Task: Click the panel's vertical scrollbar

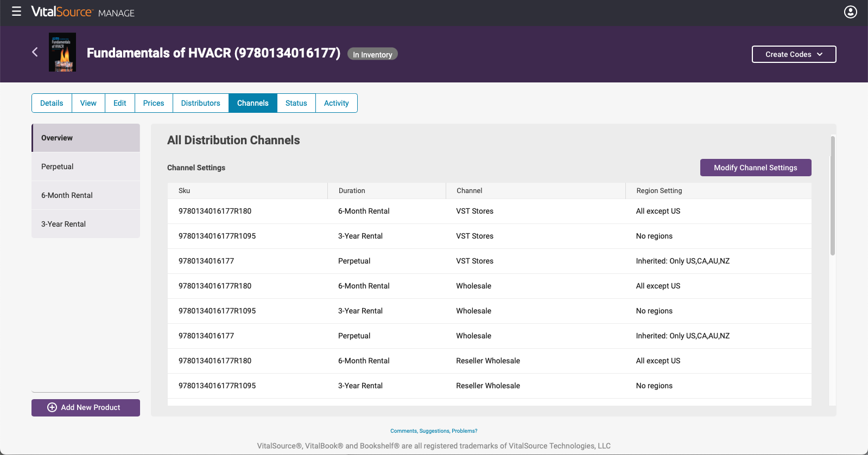Action: pyautogui.click(x=833, y=195)
